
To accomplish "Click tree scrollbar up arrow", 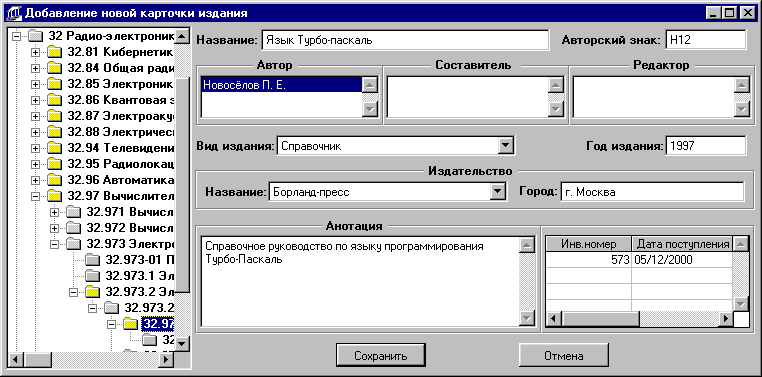I will tap(182, 36).
